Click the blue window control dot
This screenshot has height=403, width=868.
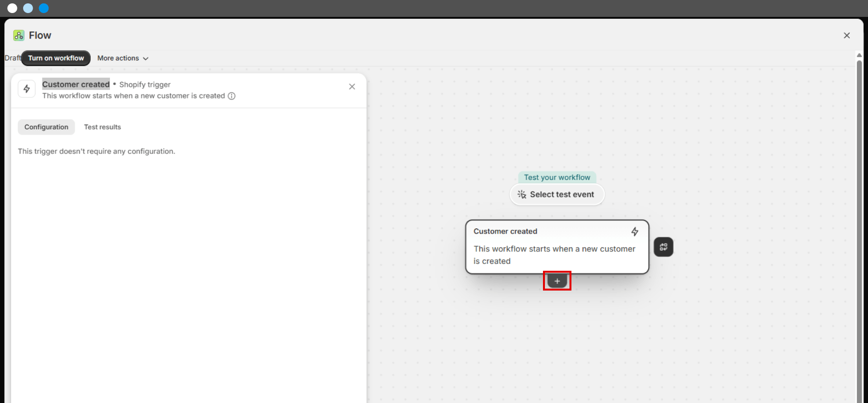[44, 8]
